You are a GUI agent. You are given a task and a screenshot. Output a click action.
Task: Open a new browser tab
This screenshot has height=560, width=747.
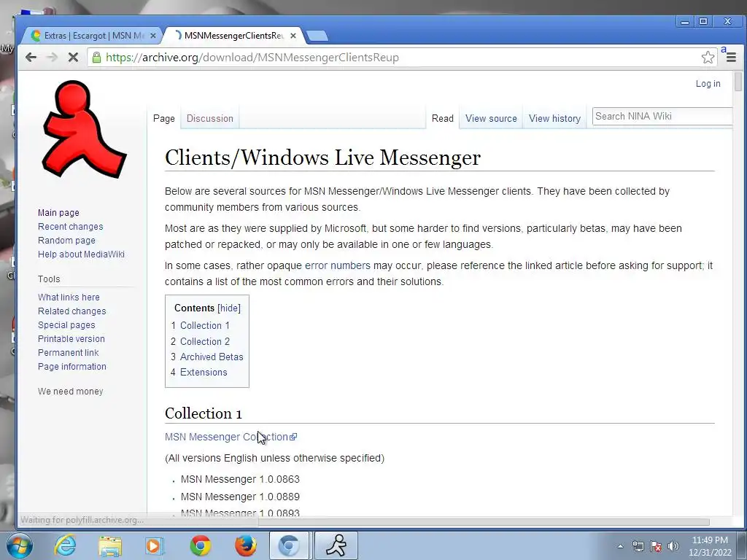point(317,36)
